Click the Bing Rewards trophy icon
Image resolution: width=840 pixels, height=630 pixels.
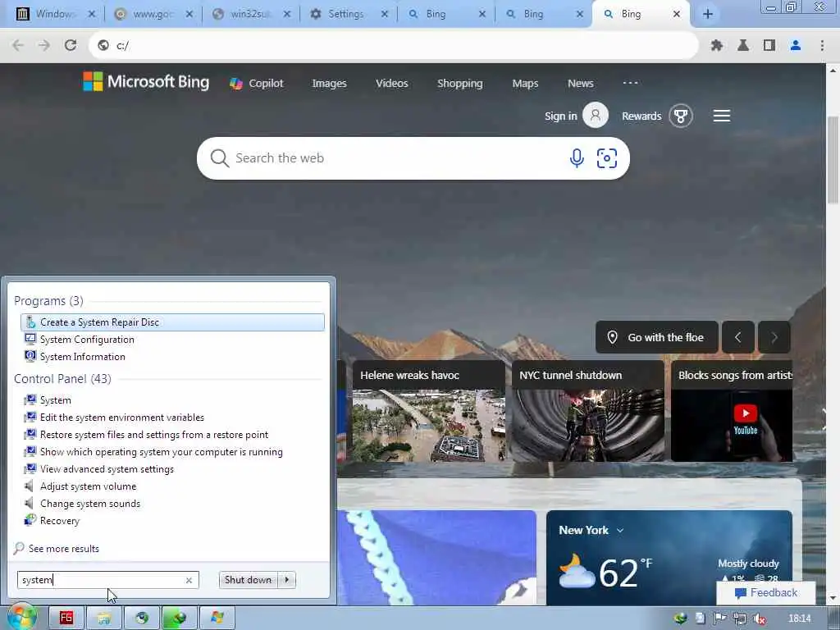[x=681, y=116]
